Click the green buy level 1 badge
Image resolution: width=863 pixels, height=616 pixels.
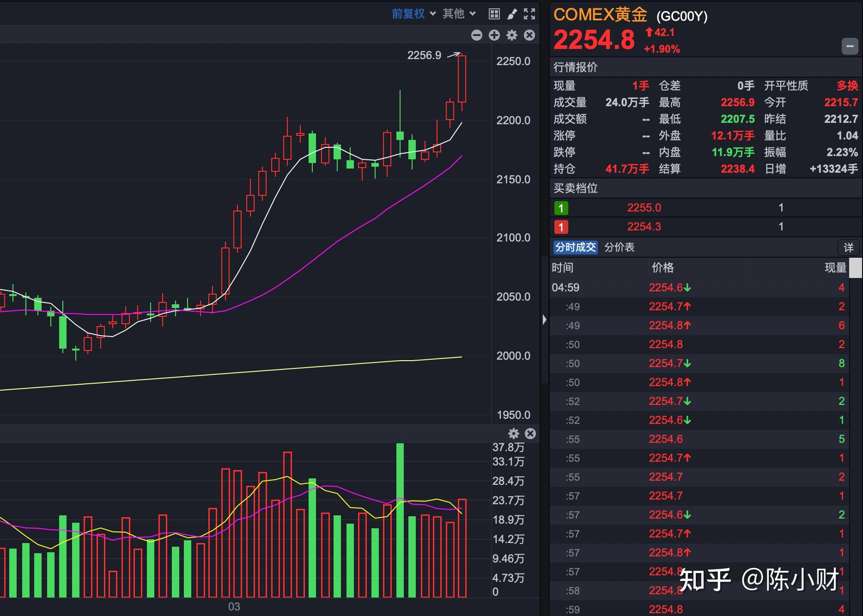tap(561, 208)
